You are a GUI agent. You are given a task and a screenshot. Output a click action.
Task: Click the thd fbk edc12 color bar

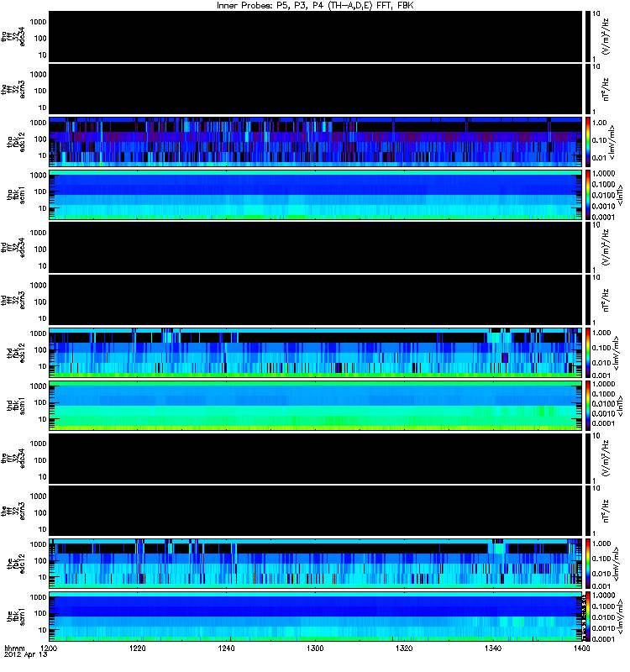coord(587,353)
